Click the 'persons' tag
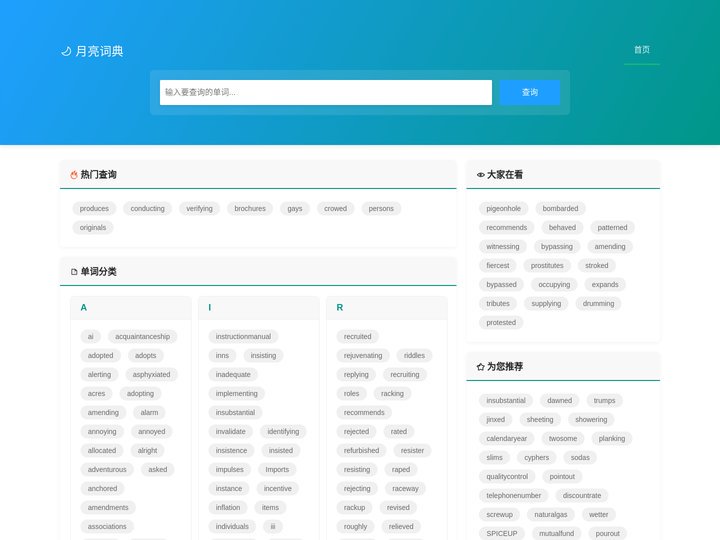 [x=381, y=208]
